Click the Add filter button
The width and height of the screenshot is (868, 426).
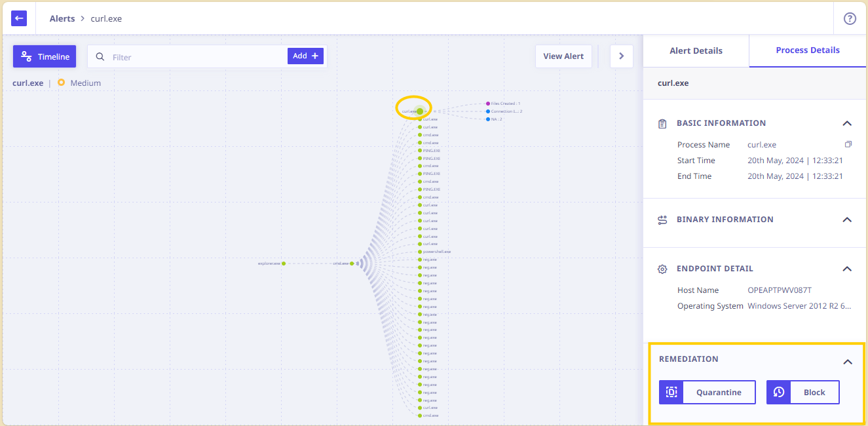point(305,56)
